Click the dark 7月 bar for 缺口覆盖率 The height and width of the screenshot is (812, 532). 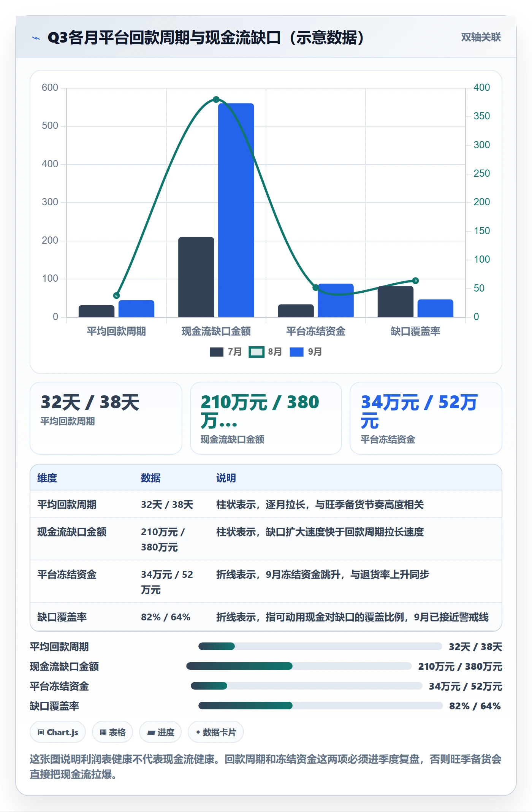(x=395, y=301)
